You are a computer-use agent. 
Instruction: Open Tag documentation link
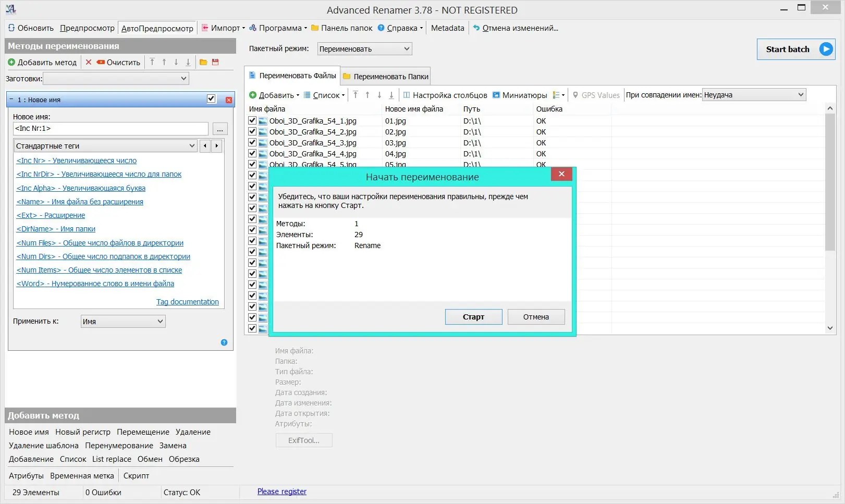coord(188,302)
